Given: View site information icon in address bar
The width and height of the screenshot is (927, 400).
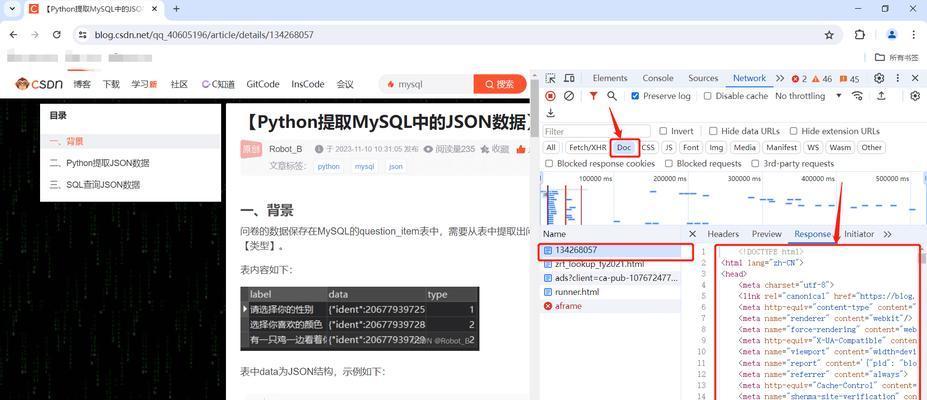Looking at the screenshot, I should pos(83,35).
